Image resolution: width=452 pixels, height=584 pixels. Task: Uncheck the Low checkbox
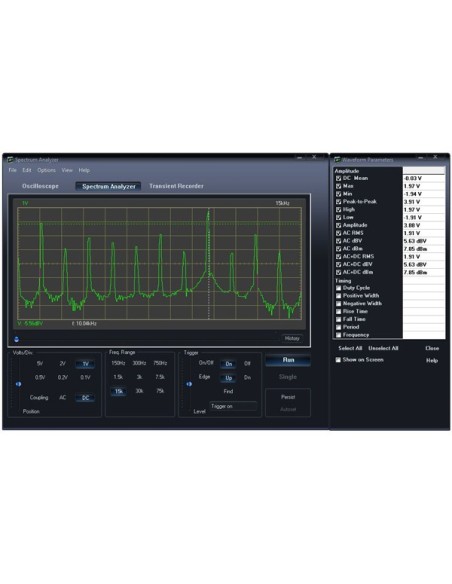[338, 218]
